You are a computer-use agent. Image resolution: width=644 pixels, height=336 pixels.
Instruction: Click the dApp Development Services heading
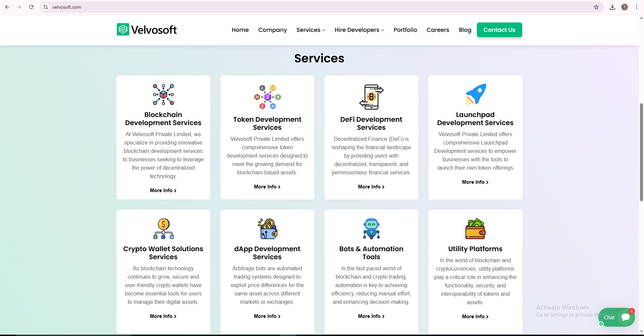[x=267, y=253]
